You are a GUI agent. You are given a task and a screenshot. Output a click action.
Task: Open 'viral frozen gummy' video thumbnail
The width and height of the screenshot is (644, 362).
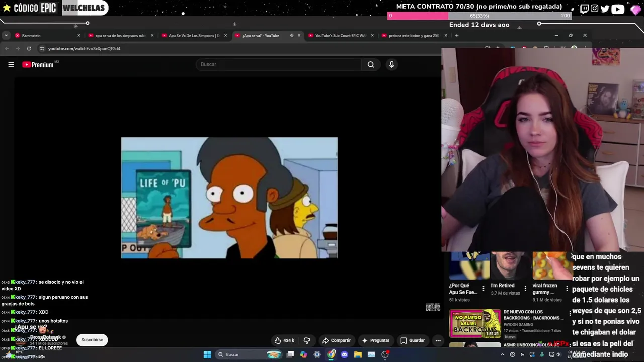[552, 265]
